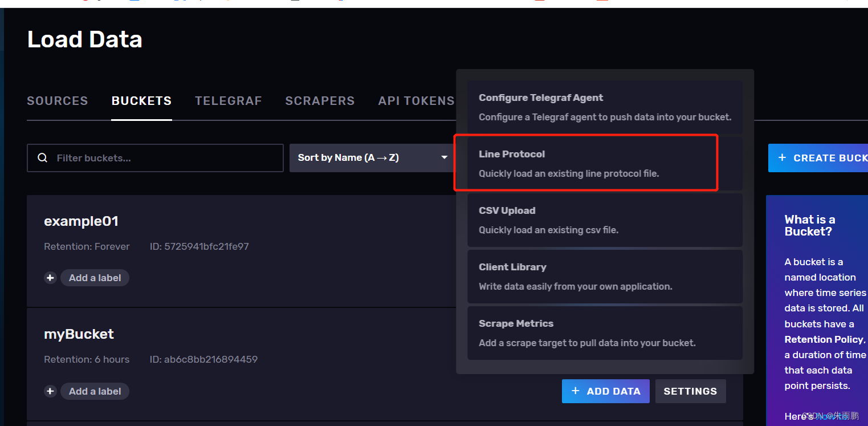This screenshot has height=426, width=868.
Task: Click Add Data button for myBucket
Action: (x=605, y=391)
